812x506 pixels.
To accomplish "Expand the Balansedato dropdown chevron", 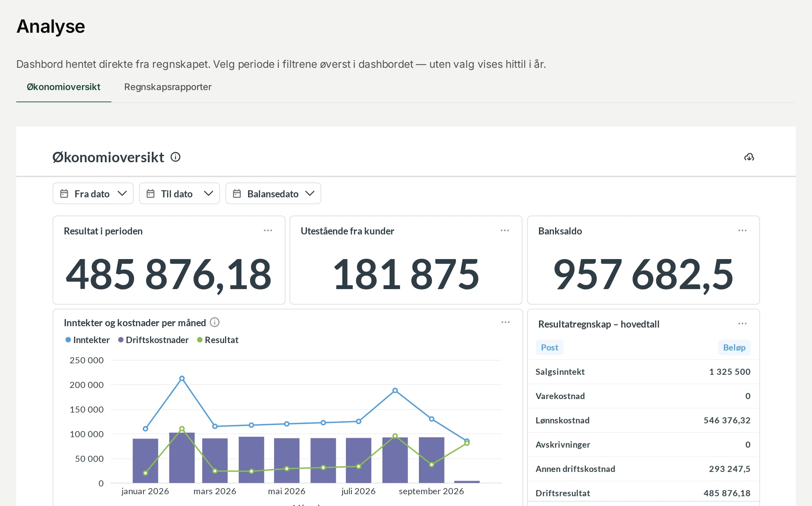I will coord(309,194).
